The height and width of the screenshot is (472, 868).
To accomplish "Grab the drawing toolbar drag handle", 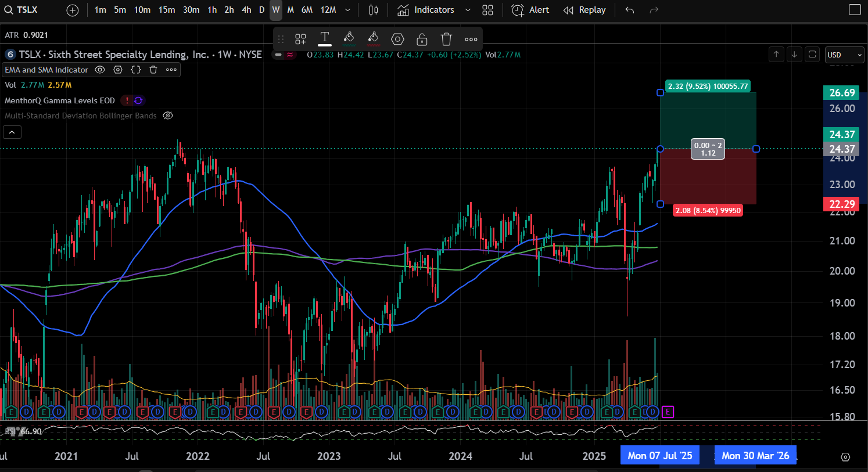I will [x=281, y=39].
